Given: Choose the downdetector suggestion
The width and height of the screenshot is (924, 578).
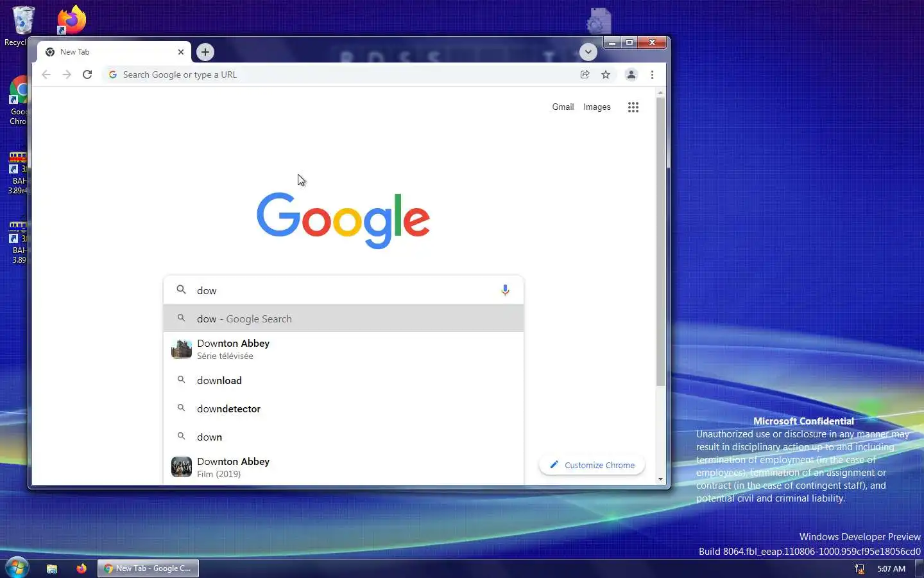Looking at the screenshot, I should [344, 408].
